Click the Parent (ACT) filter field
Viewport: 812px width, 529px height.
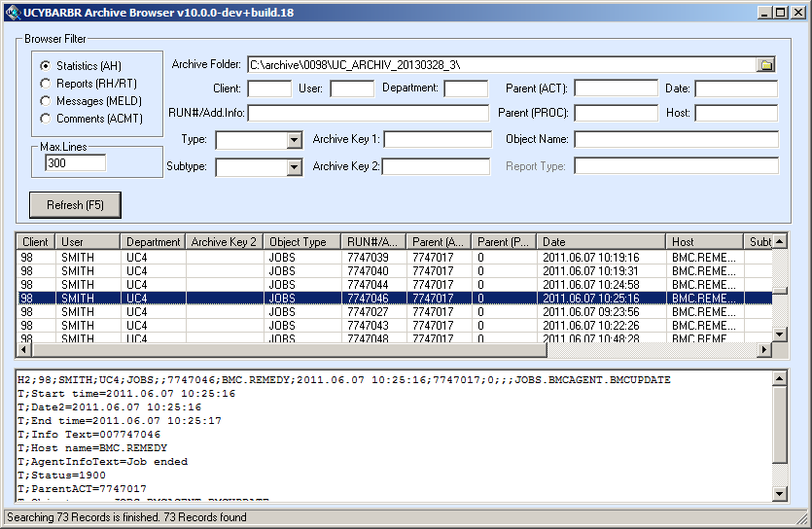(616, 88)
